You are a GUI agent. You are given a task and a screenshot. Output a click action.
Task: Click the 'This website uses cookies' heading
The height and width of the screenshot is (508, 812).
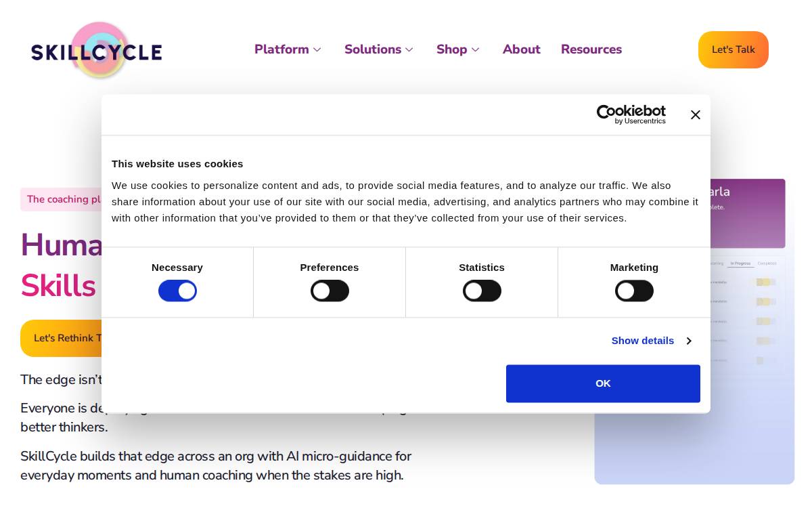click(x=177, y=163)
